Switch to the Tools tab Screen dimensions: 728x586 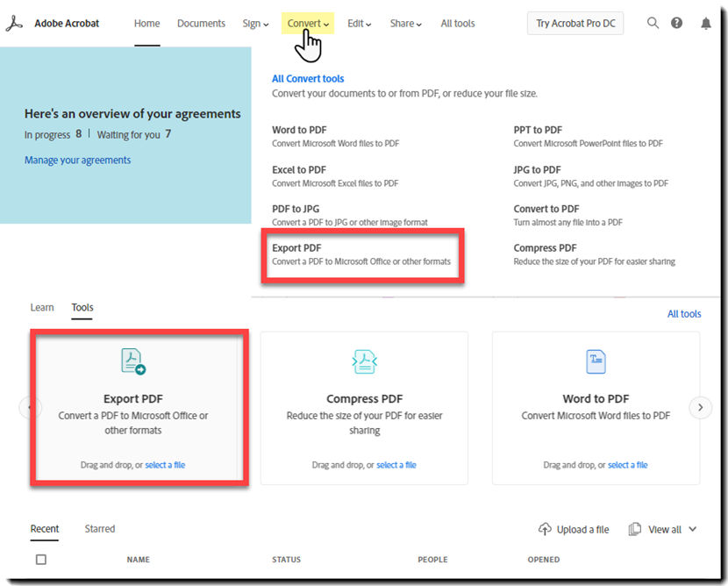(x=82, y=307)
